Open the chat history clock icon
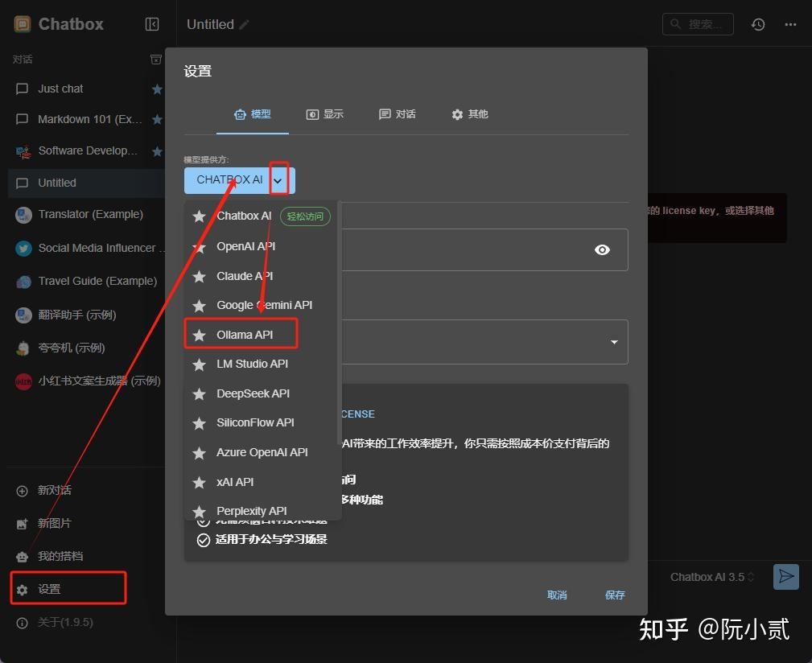This screenshot has width=812, height=663. pyautogui.click(x=758, y=24)
